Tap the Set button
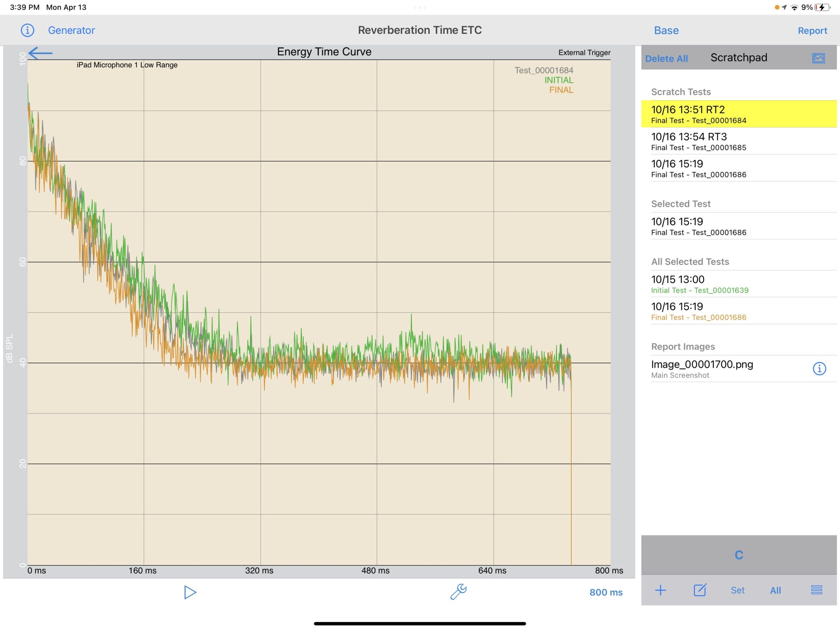 [x=738, y=590]
